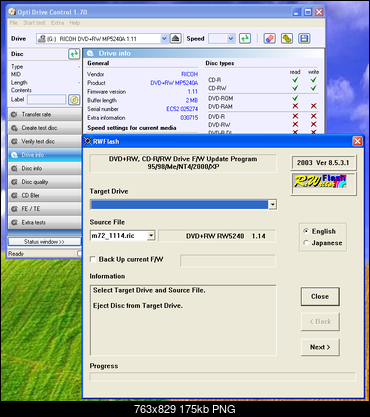Image resolution: width=370 pixels, height=417 pixels.
Task: Click the Opti Drive Control title bar icon
Action: pos(12,12)
